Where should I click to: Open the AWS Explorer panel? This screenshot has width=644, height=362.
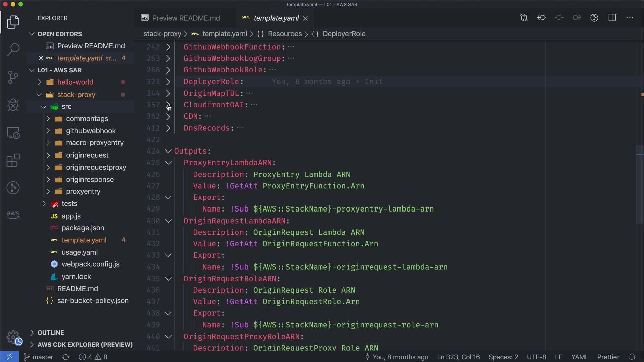pyautogui.click(x=13, y=215)
